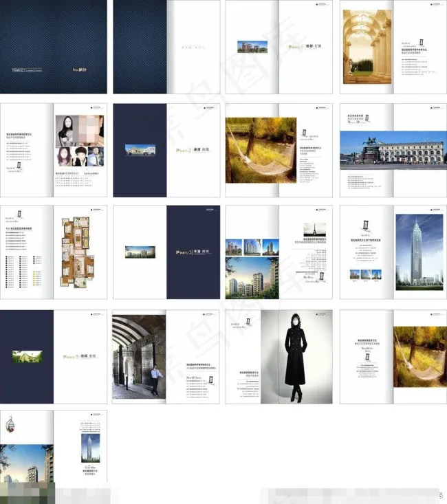Click the woman in black coat photo
The height and width of the screenshot is (504, 447).
coord(296,356)
